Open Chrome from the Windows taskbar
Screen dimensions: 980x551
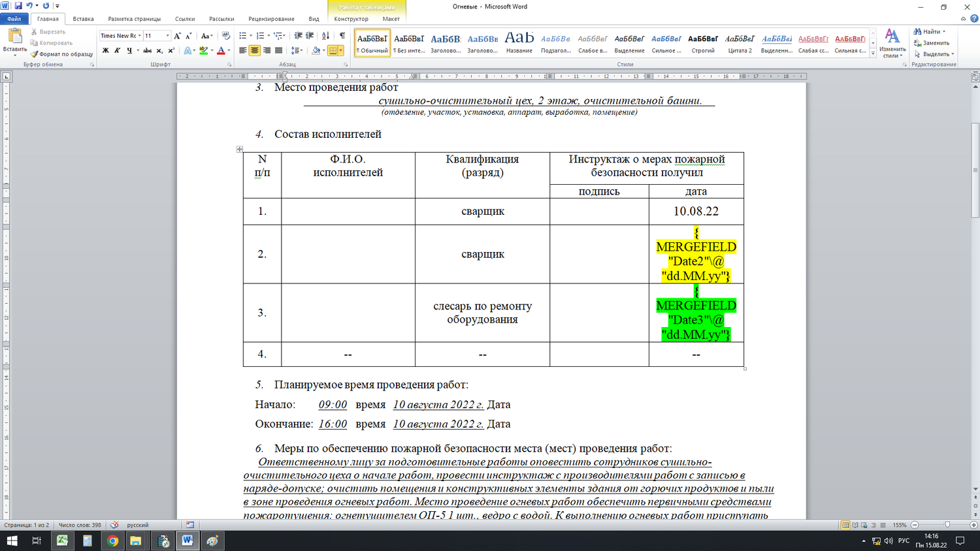pyautogui.click(x=112, y=541)
